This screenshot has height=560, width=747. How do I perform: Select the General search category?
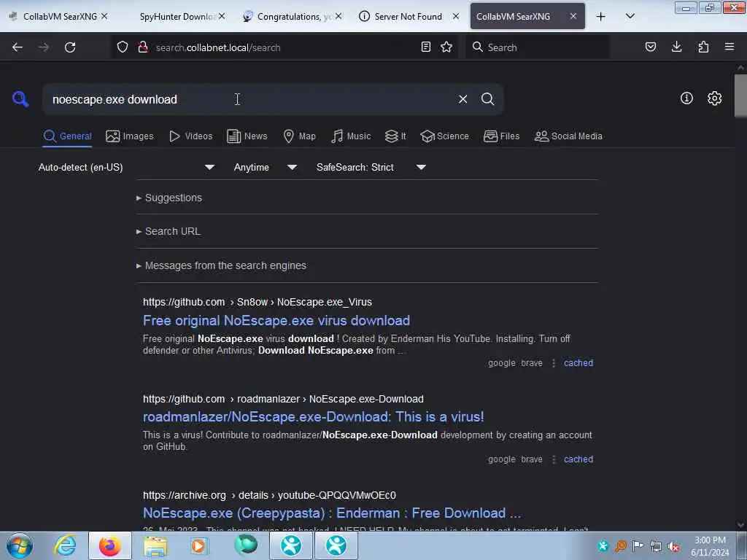click(67, 136)
